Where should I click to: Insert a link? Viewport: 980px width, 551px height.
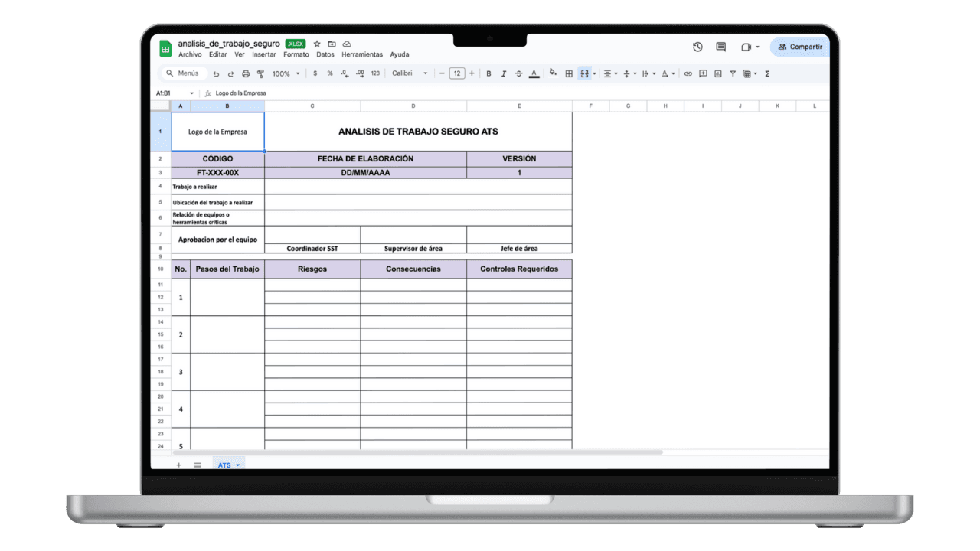point(688,73)
